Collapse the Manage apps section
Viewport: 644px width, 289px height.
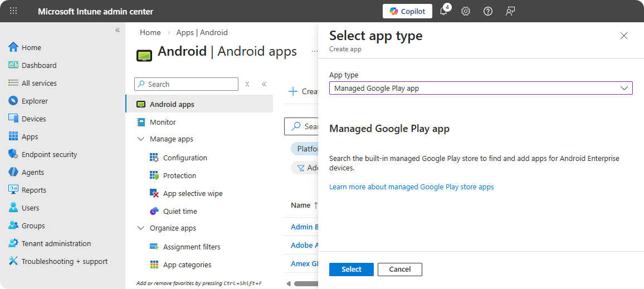pos(141,139)
